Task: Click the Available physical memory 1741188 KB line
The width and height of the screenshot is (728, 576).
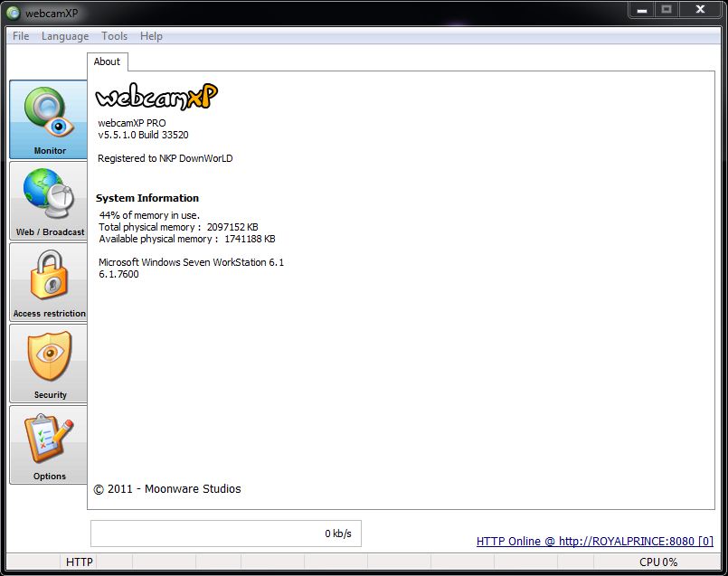Action: coord(187,239)
